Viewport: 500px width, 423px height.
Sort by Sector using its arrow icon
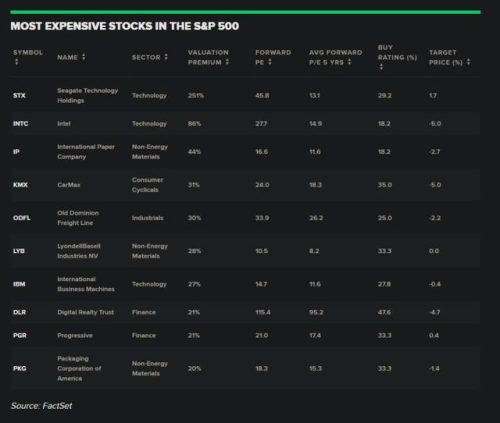(x=166, y=57)
